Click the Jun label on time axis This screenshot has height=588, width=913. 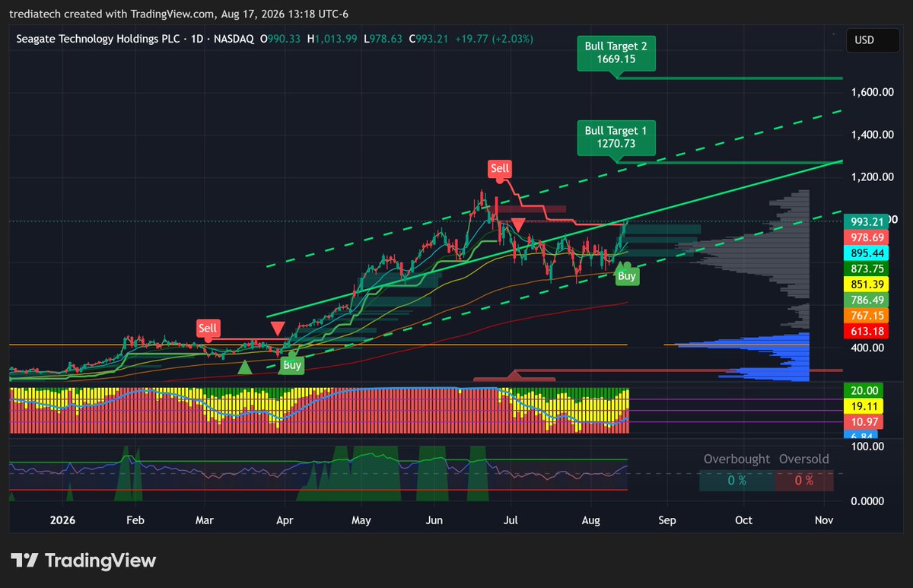click(x=434, y=521)
